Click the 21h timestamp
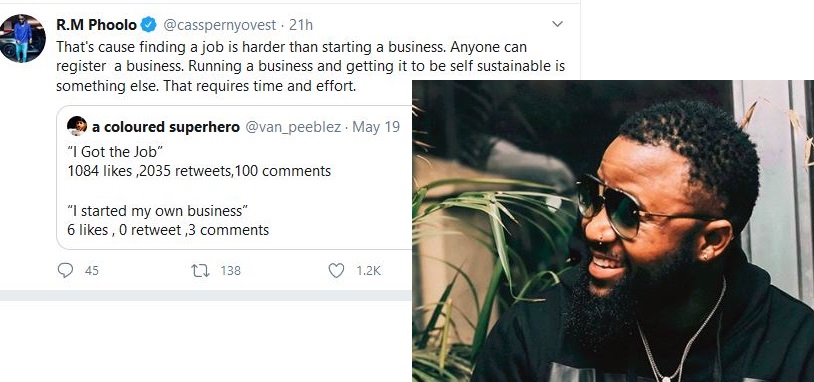 [301, 24]
